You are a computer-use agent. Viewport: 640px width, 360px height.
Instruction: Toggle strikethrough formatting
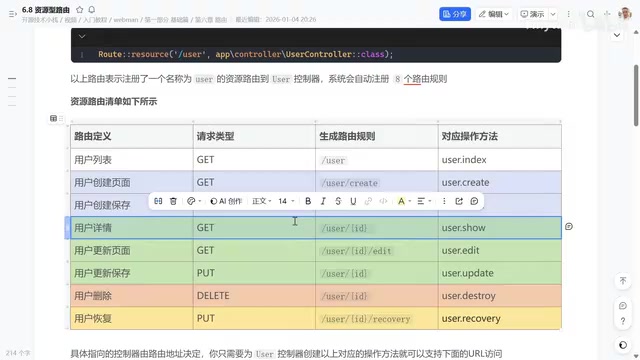[338, 201]
